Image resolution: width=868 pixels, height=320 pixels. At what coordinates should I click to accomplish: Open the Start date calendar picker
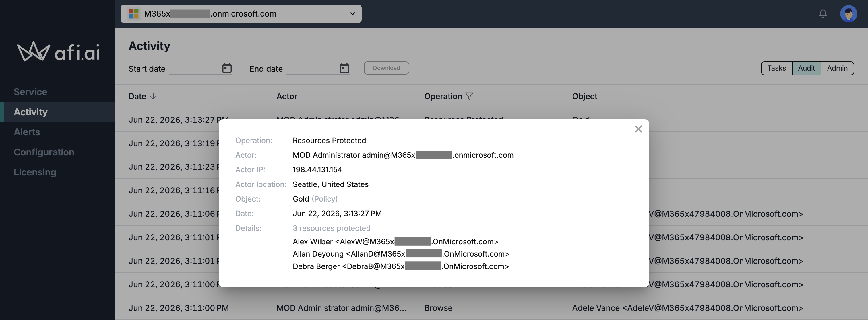227,68
